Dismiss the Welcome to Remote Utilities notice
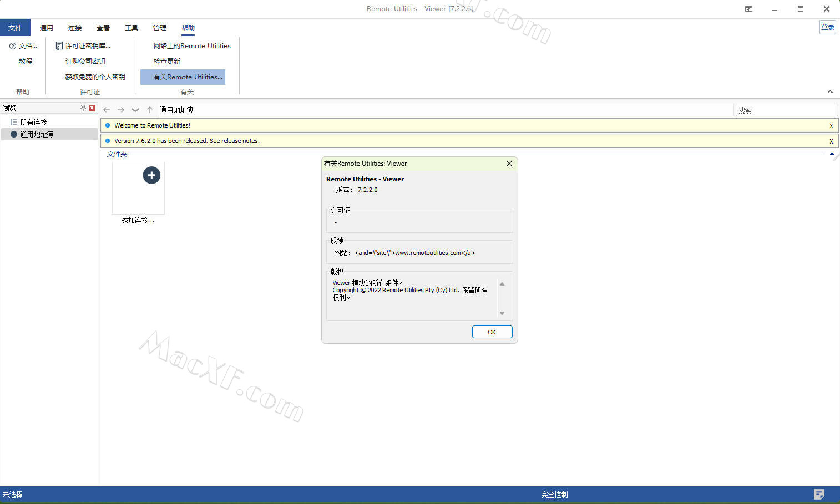840x504 pixels. tap(831, 126)
